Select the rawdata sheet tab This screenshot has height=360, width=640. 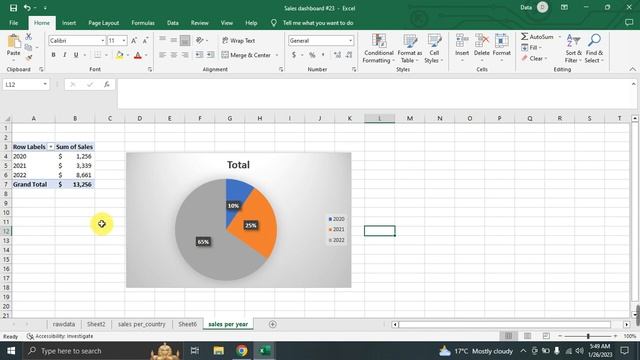click(x=64, y=324)
